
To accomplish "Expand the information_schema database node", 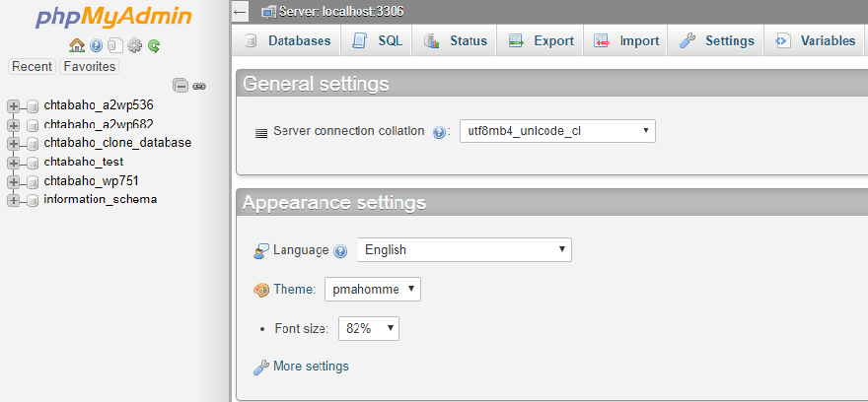I will click(x=14, y=200).
